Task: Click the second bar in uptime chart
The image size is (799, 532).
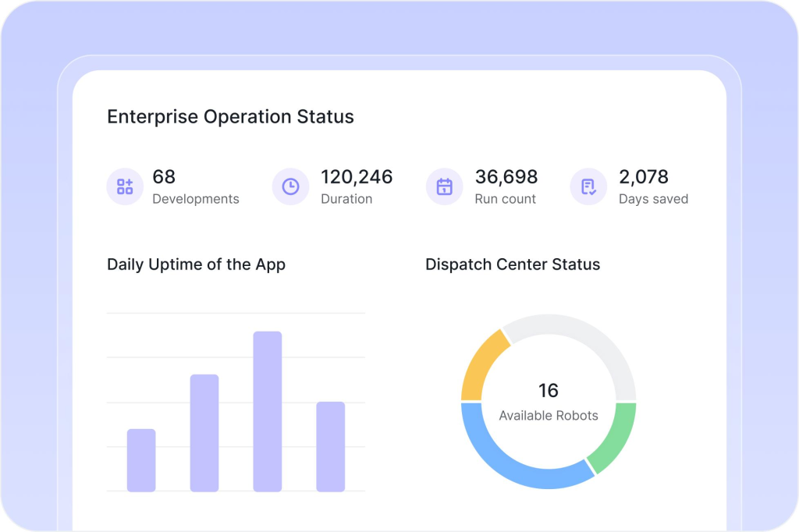Action: [x=204, y=433]
